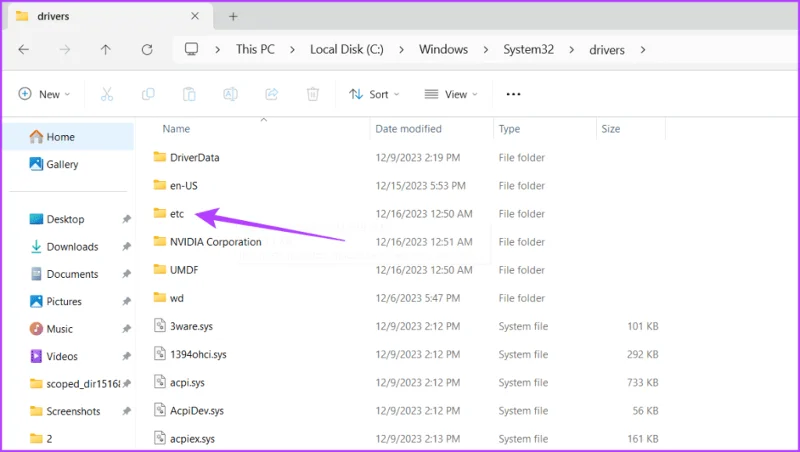Click the Share icon in toolbar
This screenshot has width=800, height=452.
[x=271, y=94]
